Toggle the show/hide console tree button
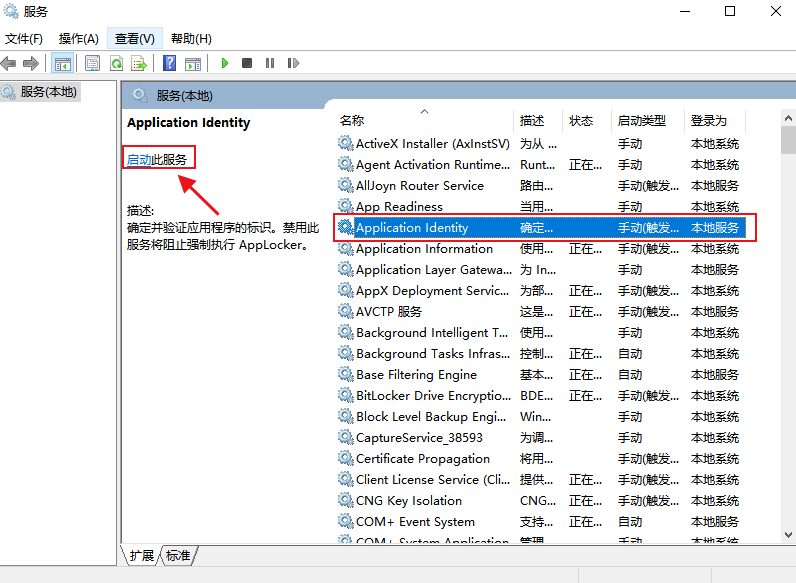796x583 pixels. point(63,63)
